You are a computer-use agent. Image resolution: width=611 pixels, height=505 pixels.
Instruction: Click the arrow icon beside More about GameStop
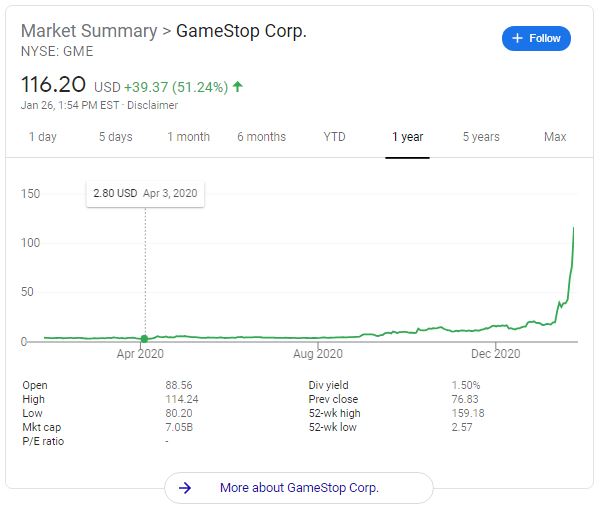coord(185,488)
